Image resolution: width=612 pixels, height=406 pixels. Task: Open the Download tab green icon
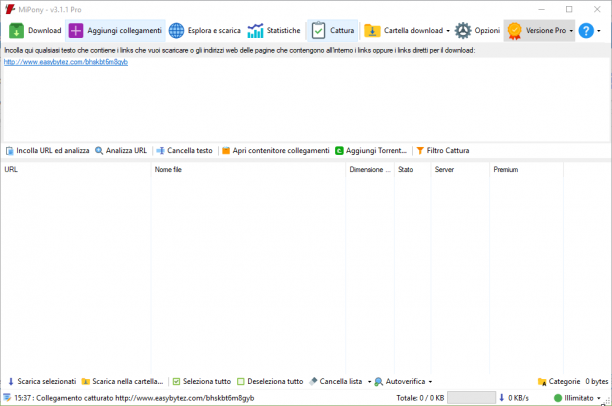coord(16,30)
